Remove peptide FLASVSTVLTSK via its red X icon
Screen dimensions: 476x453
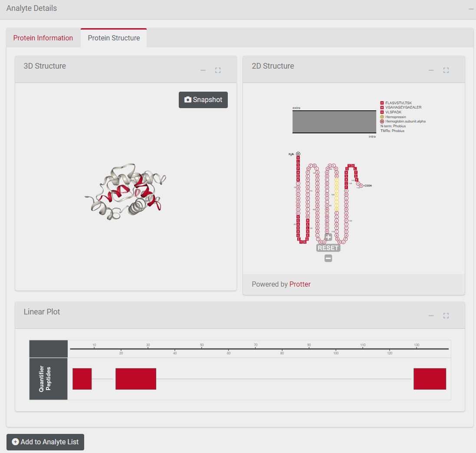(382, 103)
